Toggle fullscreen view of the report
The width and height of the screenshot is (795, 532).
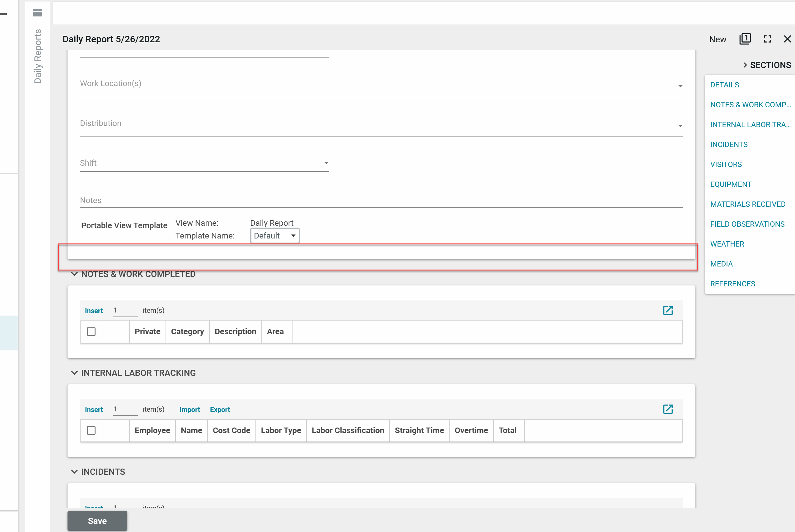click(767, 39)
